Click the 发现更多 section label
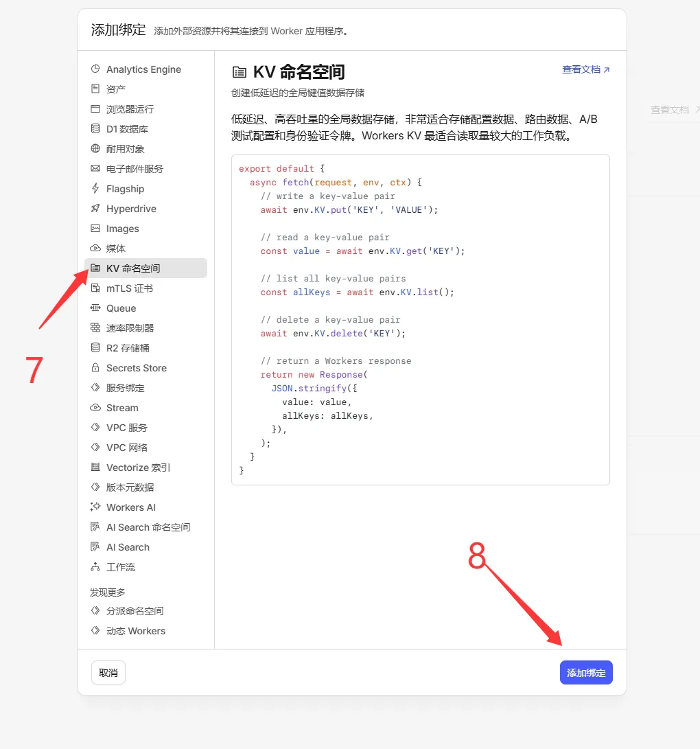700x749 pixels. pyautogui.click(x=108, y=592)
